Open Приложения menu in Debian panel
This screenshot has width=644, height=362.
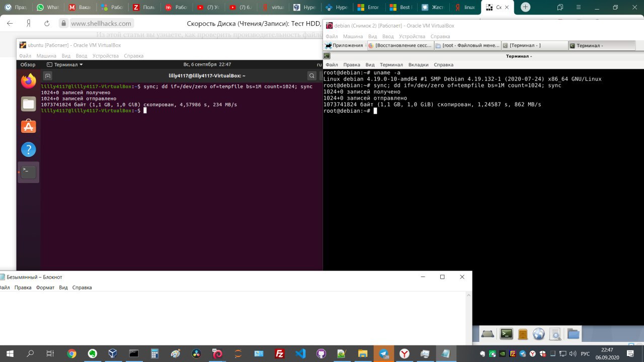pyautogui.click(x=345, y=45)
